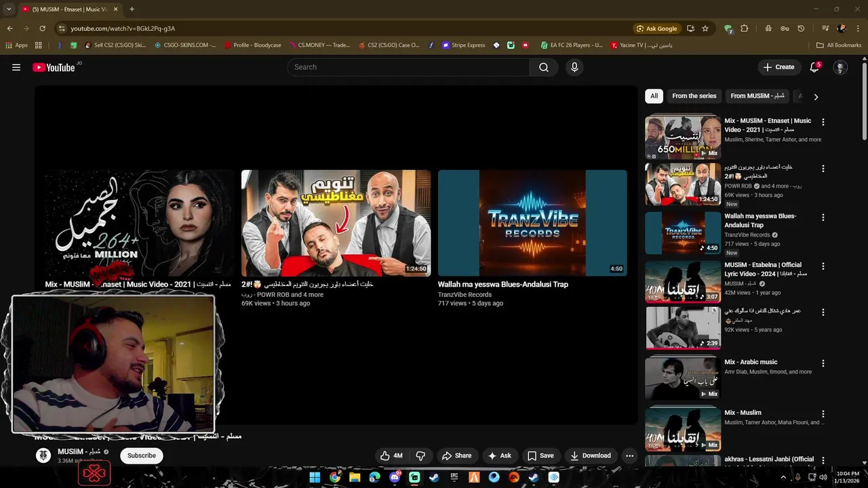
Task: Open more options for Mix - Muslim
Action: pyautogui.click(x=823, y=413)
